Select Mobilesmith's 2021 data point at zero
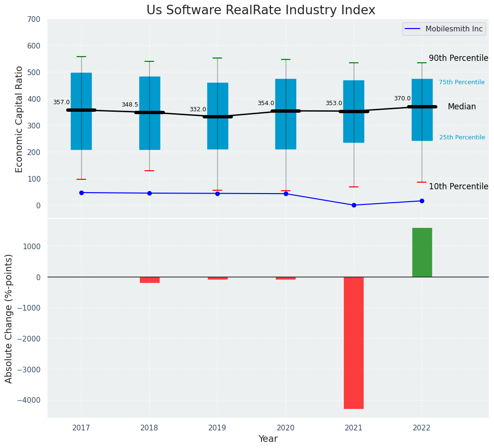The image size is (494, 448). pos(353,205)
